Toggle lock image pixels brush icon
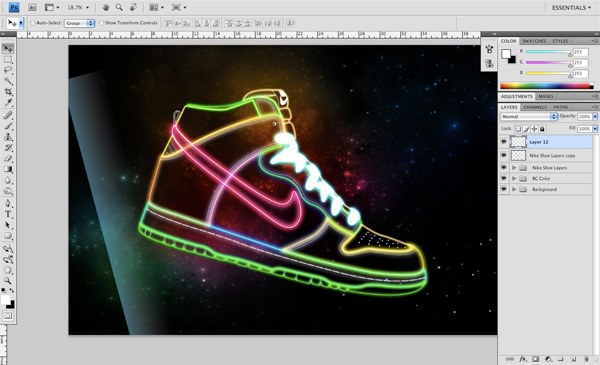Viewport: 600px width, 365px height. coord(526,129)
